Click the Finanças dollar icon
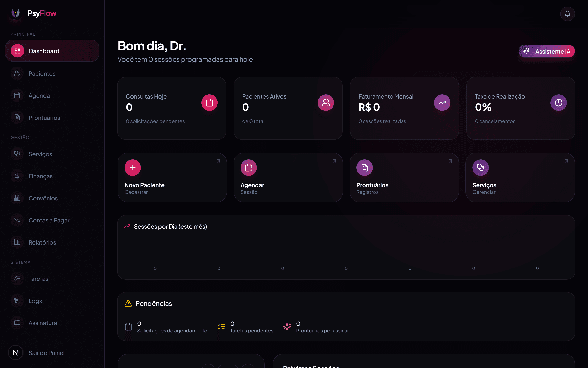588x368 pixels. pos(17,176)
